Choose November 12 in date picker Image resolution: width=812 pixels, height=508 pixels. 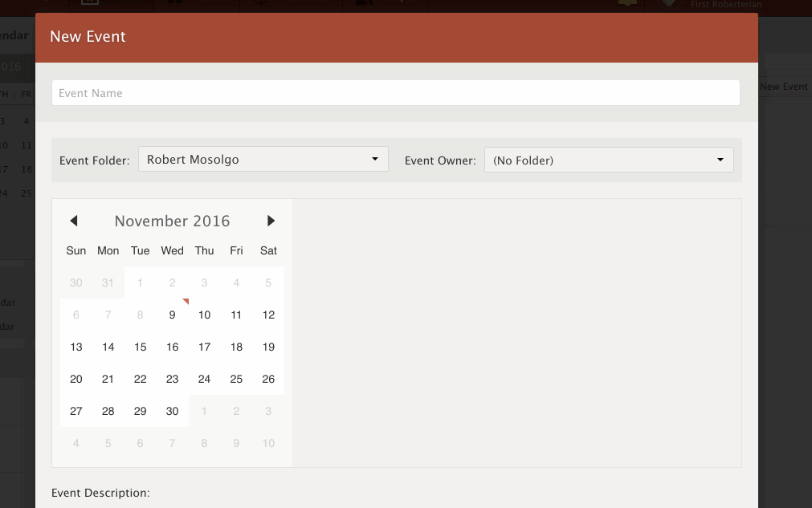point(268,315)
